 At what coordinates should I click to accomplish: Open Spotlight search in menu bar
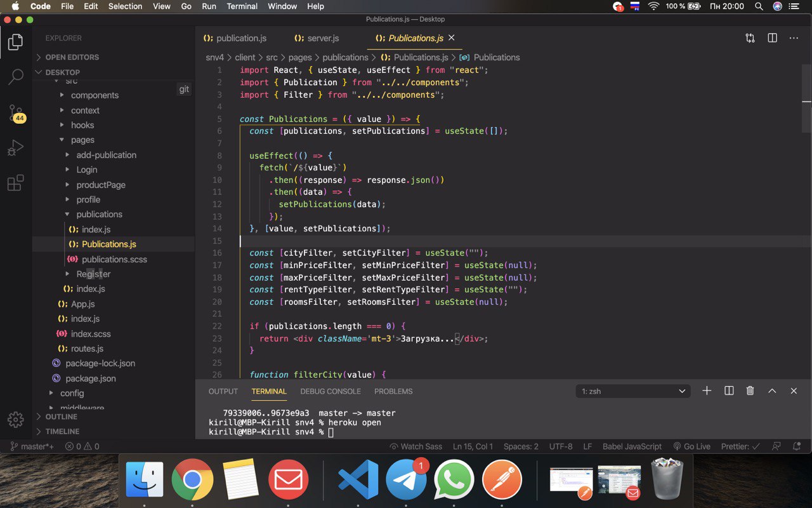[x=759, y=6]
